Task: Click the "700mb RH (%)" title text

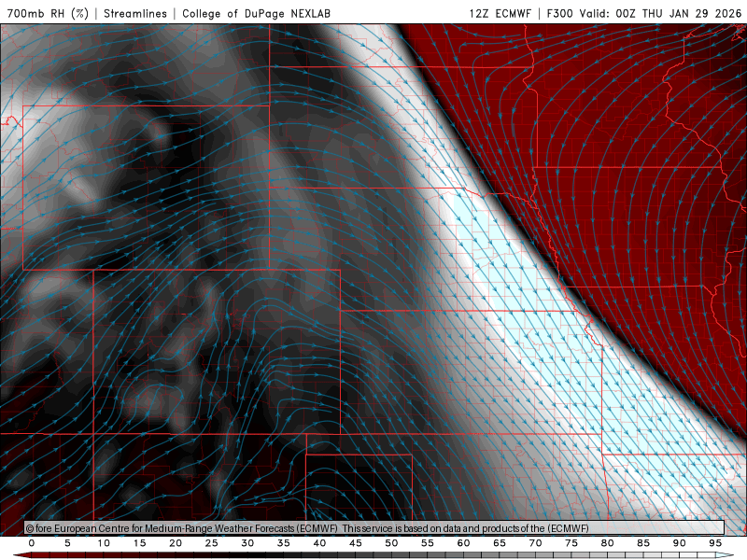Action: [x=49, y=13]
